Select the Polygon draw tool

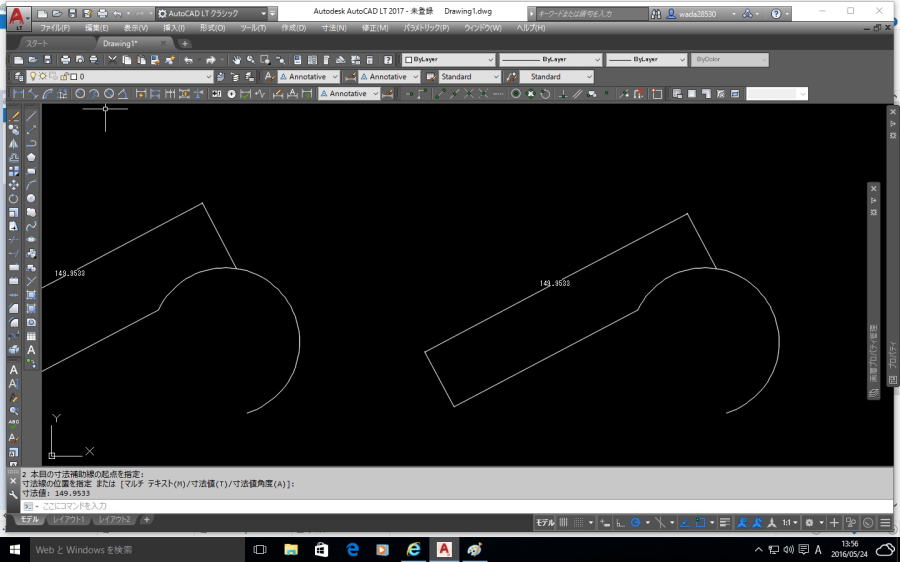tap(31, 157)
